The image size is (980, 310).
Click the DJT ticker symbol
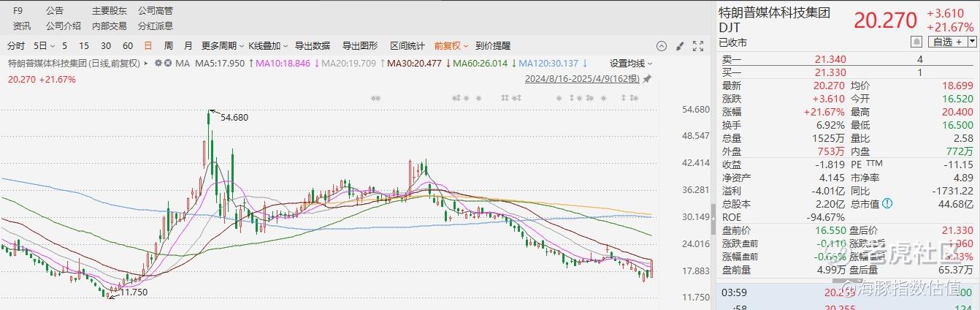[x=731, y=28]
